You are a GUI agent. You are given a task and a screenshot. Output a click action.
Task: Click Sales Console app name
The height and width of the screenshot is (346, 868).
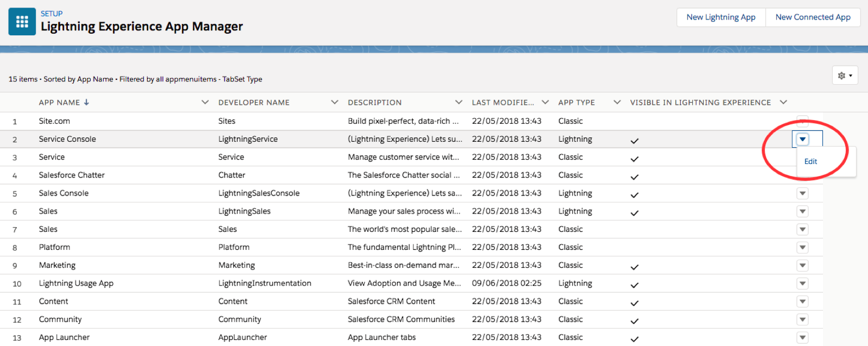[x=63, y=193]
